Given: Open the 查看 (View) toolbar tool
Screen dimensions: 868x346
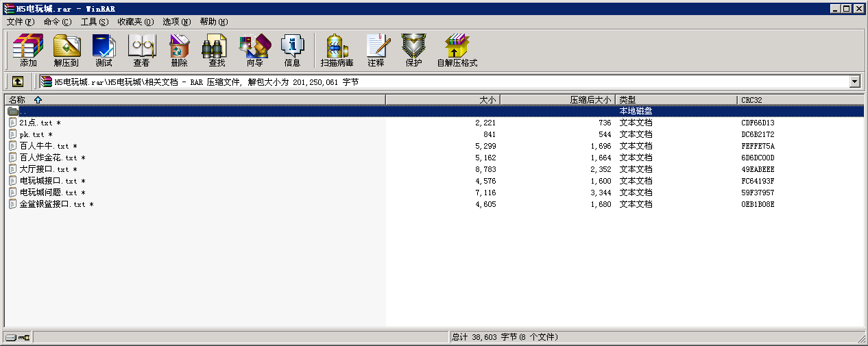Looking at the screenshot, I should coord(141,51).
